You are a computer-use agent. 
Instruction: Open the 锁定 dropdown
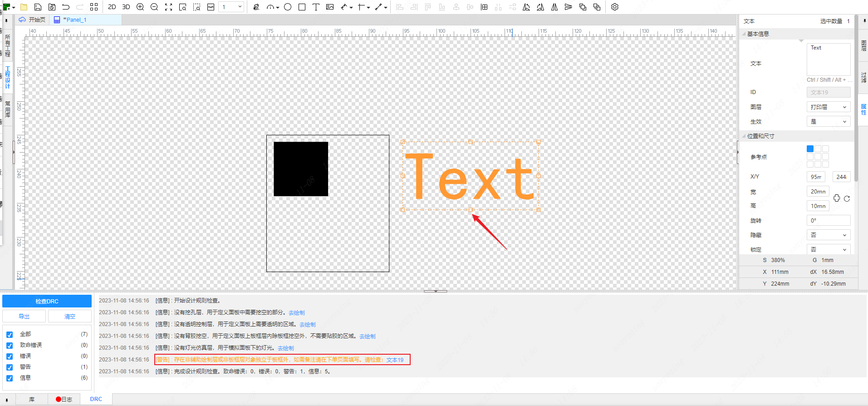click(x=829, y=250)
